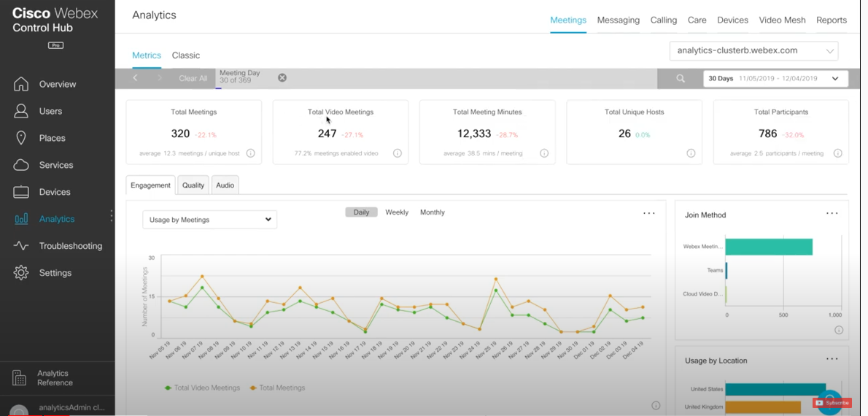
Task: Open the Audio tab
Action: click(x=225, y=185)
